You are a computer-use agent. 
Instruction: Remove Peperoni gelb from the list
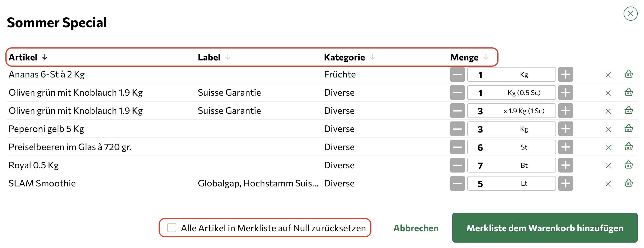(608, 129)
